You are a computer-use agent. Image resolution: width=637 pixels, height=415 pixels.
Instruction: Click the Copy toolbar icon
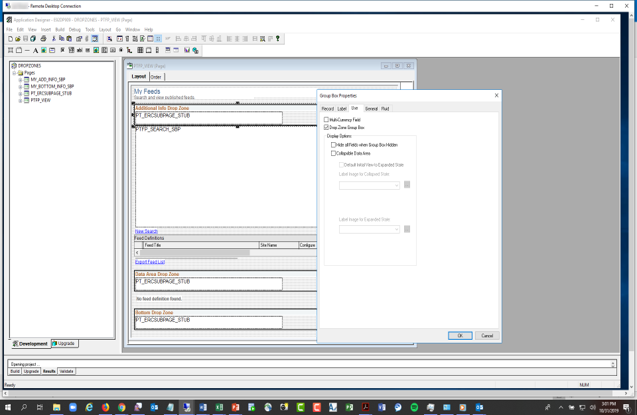click(61, 39)
